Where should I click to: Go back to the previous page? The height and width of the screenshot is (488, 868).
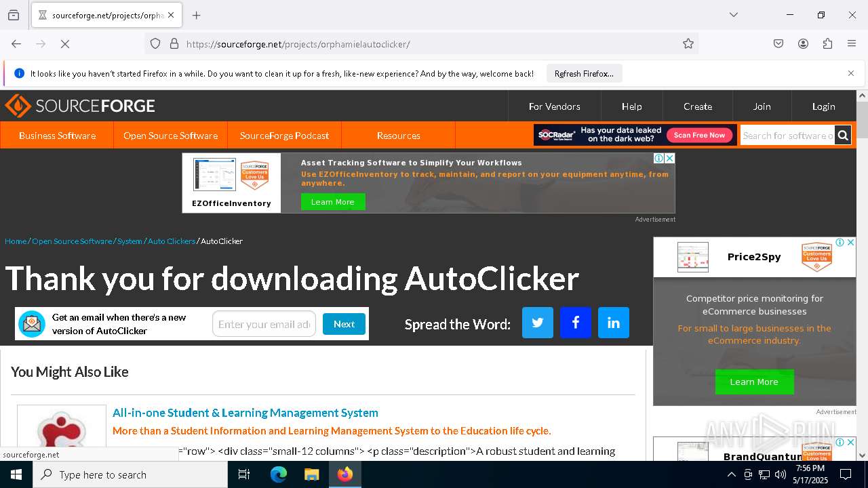[x=16, y=44]
